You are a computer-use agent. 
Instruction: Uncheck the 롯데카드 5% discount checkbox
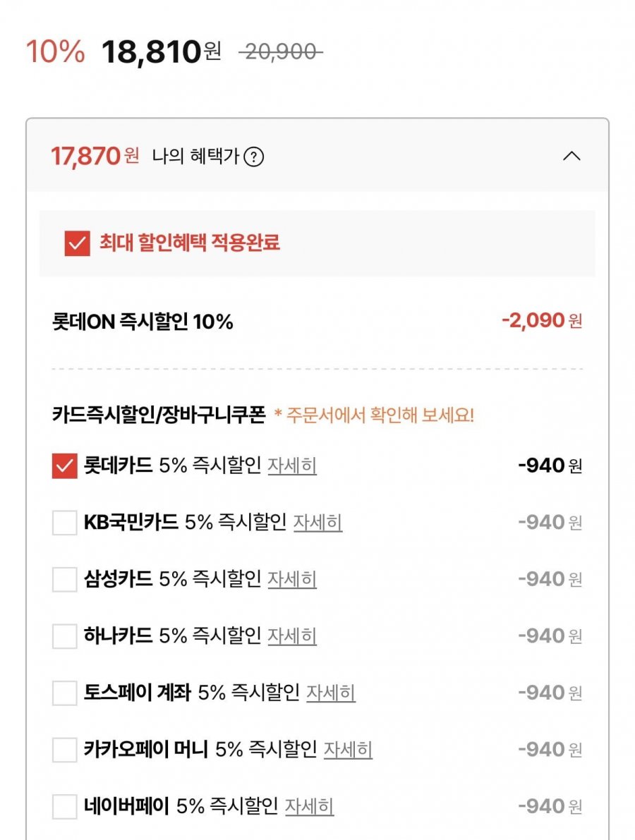coord(64,466)
